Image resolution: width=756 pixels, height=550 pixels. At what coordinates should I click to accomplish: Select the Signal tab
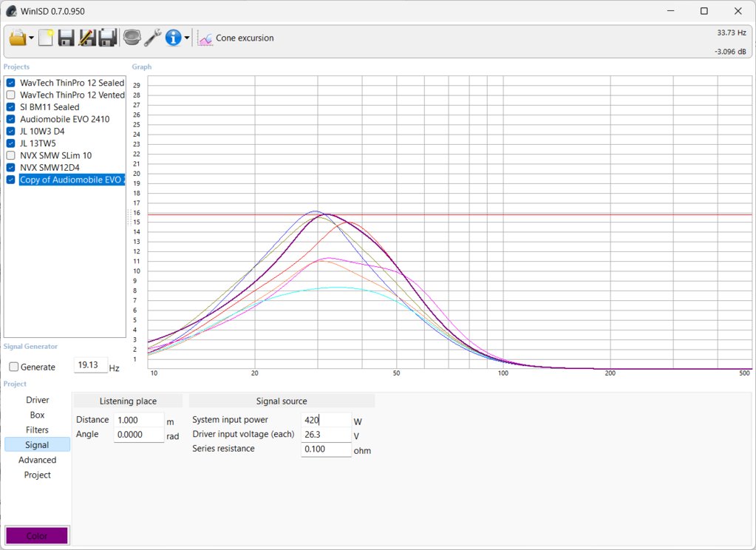(38, 445)
